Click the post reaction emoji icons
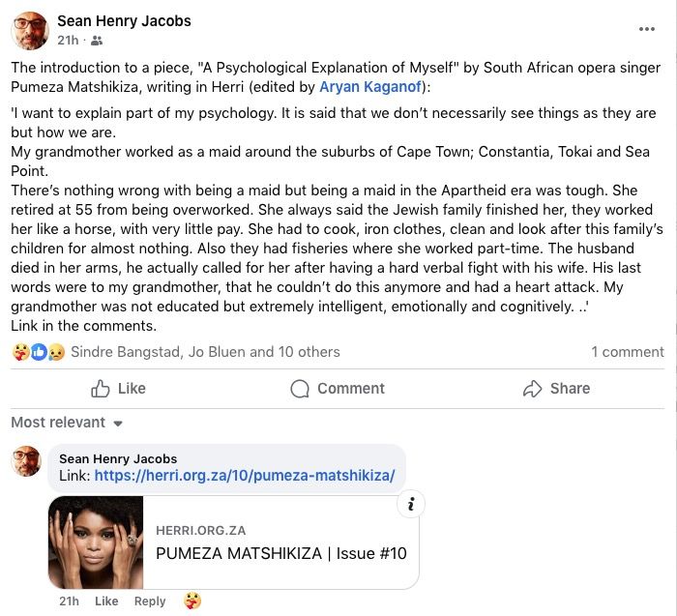This screenshot has height=616, width=677. [38, 352]
